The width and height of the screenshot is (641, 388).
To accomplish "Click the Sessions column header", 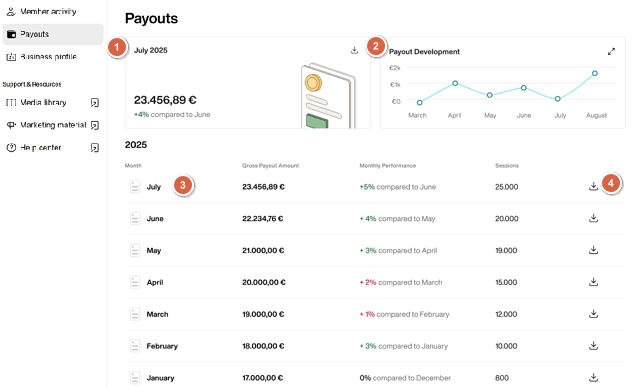I will click(x=507, y=166).
